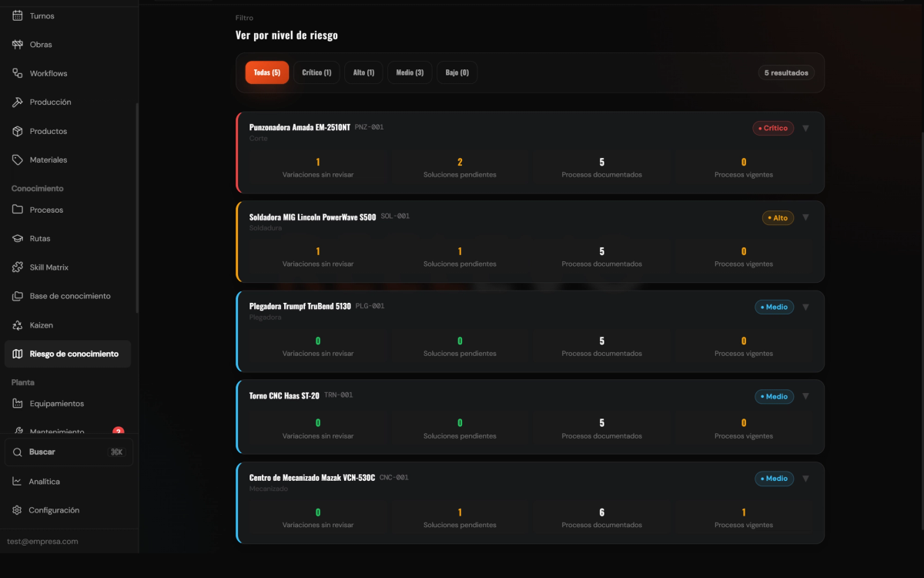The width and height of the screenshot is (924, 578).
Task: Navigate to Kaizen page label
Action: (42, 325)
